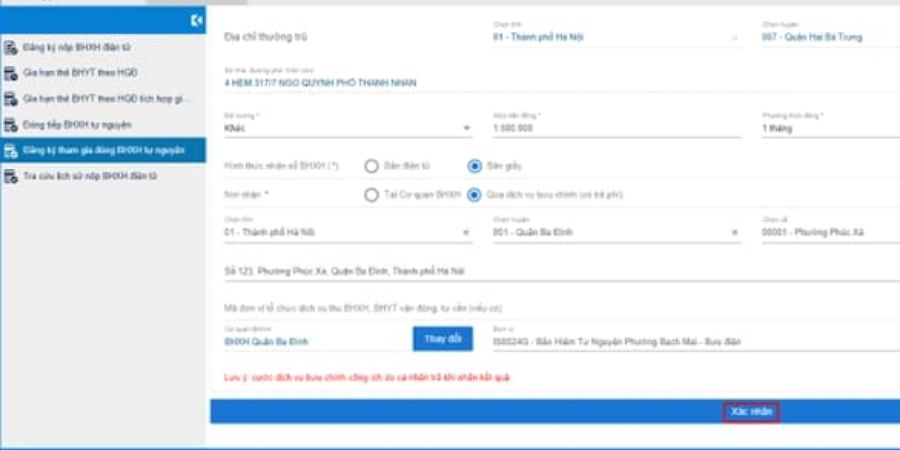Image resolution: width=900 pixels, height=450 pixels.
Task: Click Mã đơn vị tổ chức dịch vụ thu label
Action: coord(363,309)
